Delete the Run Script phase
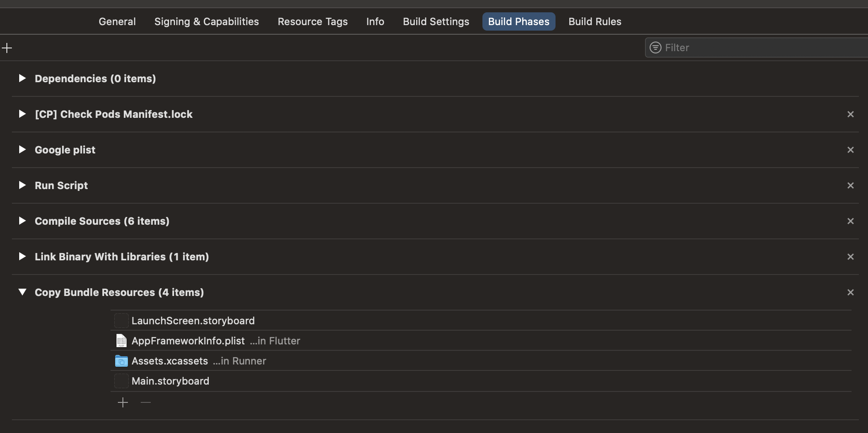Screen dimensions: 868x433 (x=850, y=185)
